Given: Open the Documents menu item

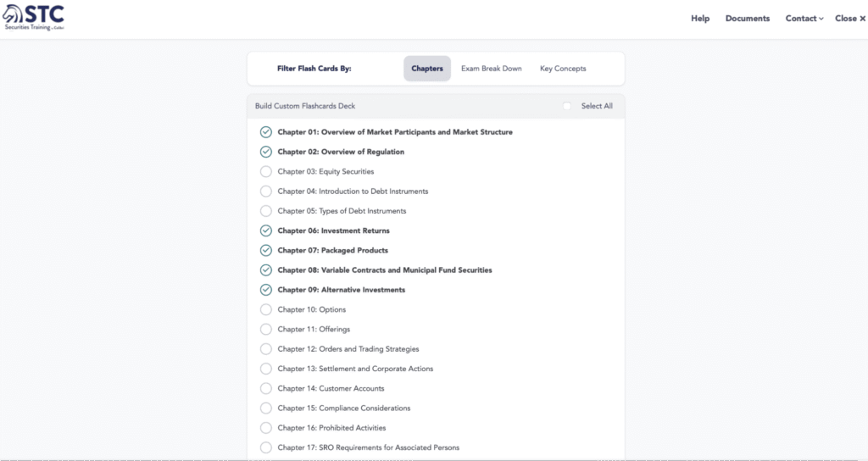Looking at the screenshot, I should (x=748, y=19).
